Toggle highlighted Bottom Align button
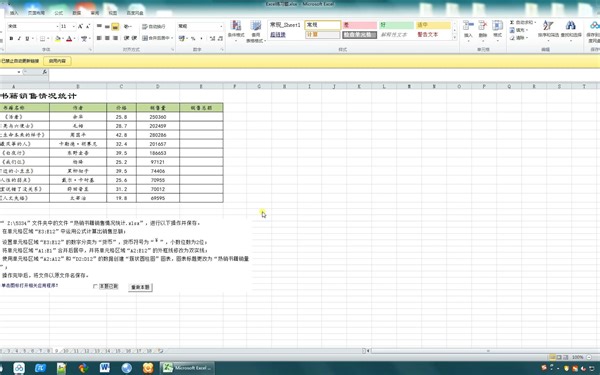This screenshot has height=375, width=600. click(x=115, y=26)
